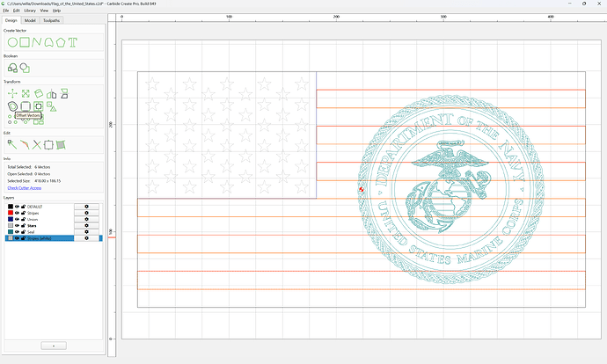Activate the Warp edit tool

pyautogui.click(x=61, y=145)
